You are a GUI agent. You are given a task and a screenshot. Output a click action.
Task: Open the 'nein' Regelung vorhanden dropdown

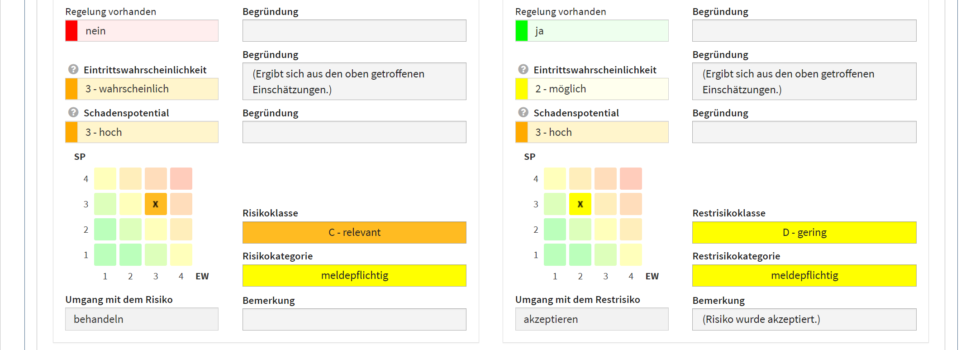click(x=142, y=31)
